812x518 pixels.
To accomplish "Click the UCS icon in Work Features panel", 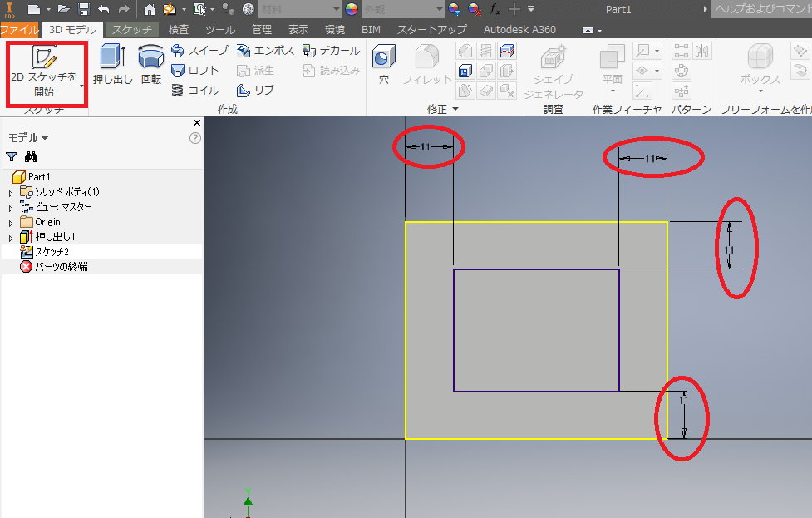I will tap(642, 90).
